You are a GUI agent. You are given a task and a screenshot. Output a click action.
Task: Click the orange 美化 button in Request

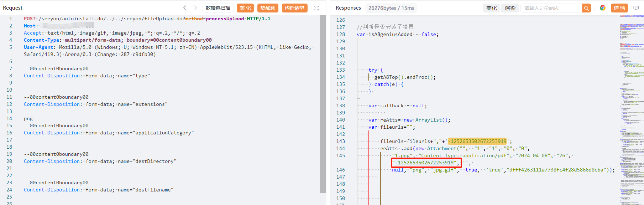tap(245, 8)
